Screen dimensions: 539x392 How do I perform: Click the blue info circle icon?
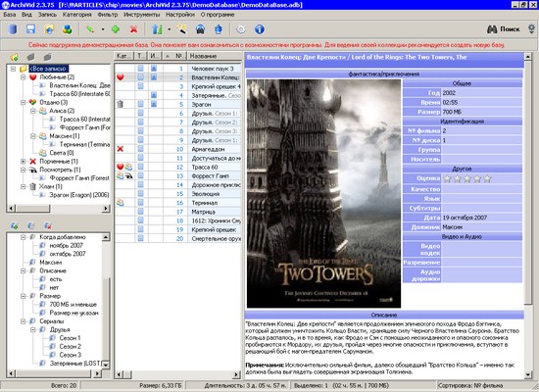[260, 29]
